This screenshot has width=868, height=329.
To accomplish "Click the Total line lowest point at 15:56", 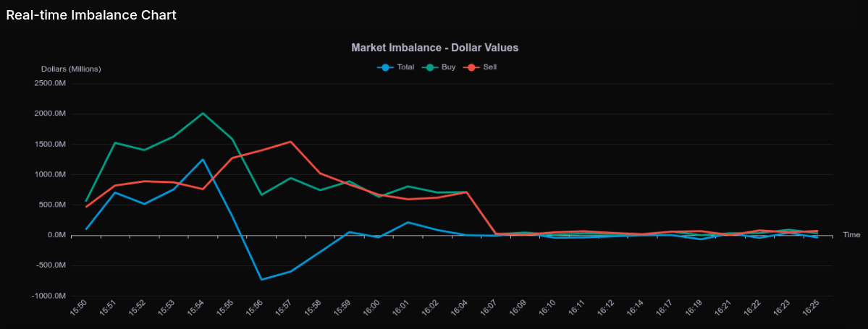I will 261,279.
